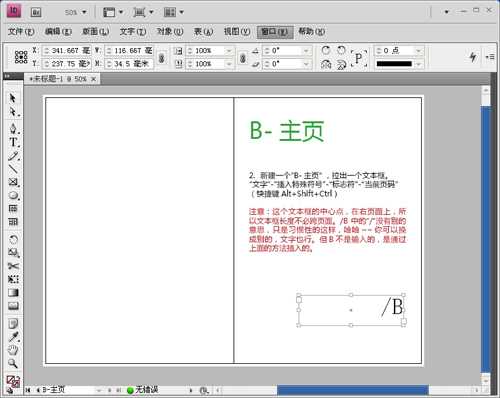Select the Eyedropper tool

point(13,337)
